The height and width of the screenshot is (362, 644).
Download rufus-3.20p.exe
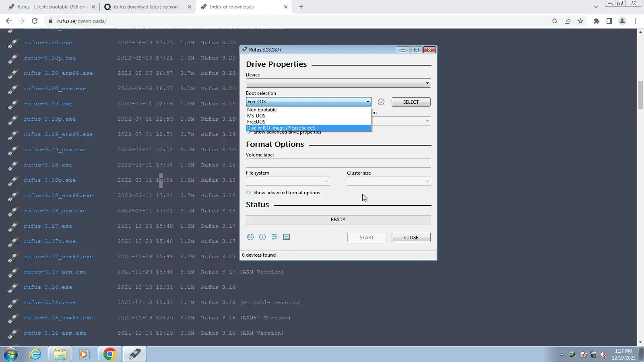(50, 58)
